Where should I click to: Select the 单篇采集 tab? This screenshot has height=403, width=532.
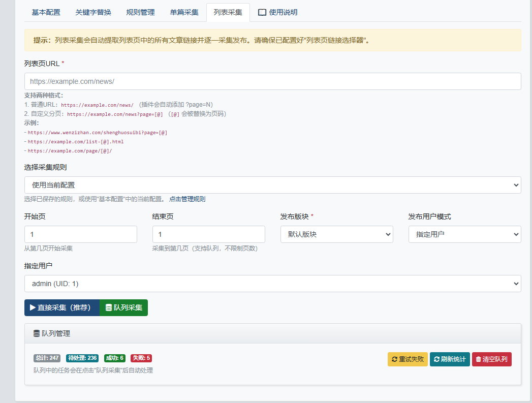point(184,12)
